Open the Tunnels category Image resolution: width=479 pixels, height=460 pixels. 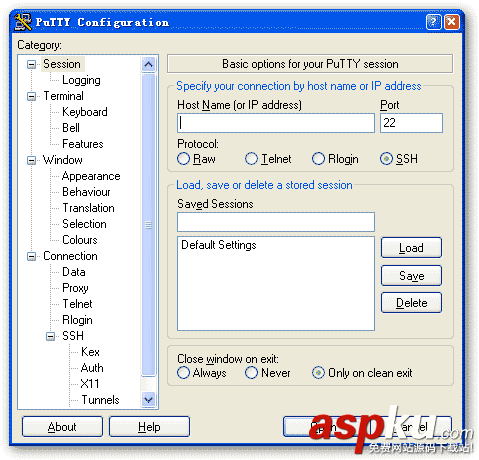100,400
